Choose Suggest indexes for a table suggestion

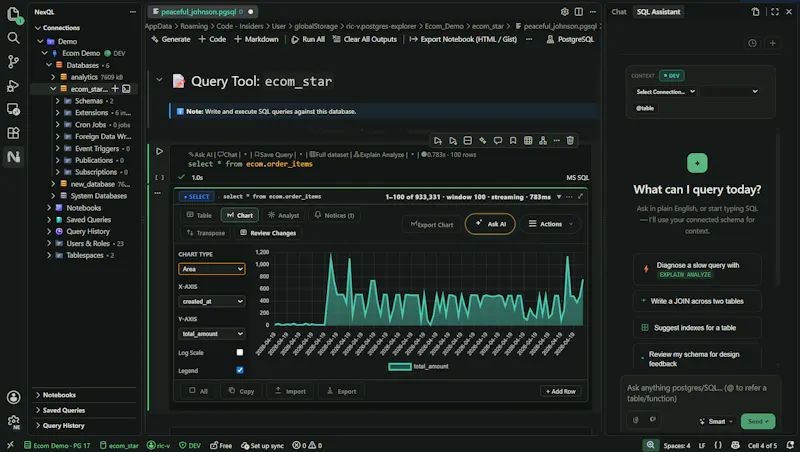(697, 328)
